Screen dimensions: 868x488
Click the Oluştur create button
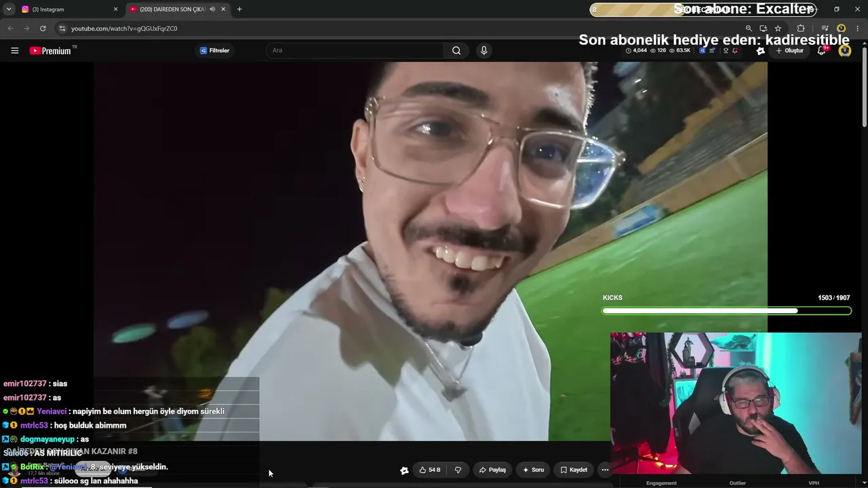click(x=790, y=51)
